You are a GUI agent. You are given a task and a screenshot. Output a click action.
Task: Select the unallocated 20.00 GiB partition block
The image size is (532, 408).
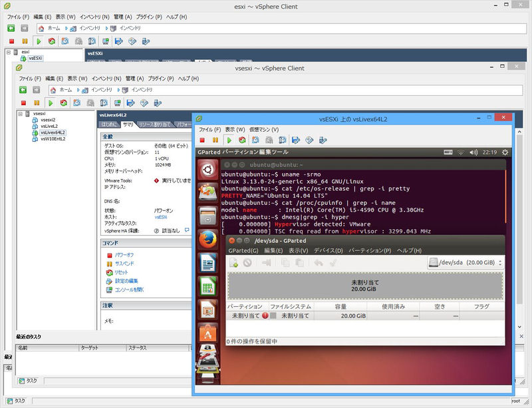tap(364, 286)
